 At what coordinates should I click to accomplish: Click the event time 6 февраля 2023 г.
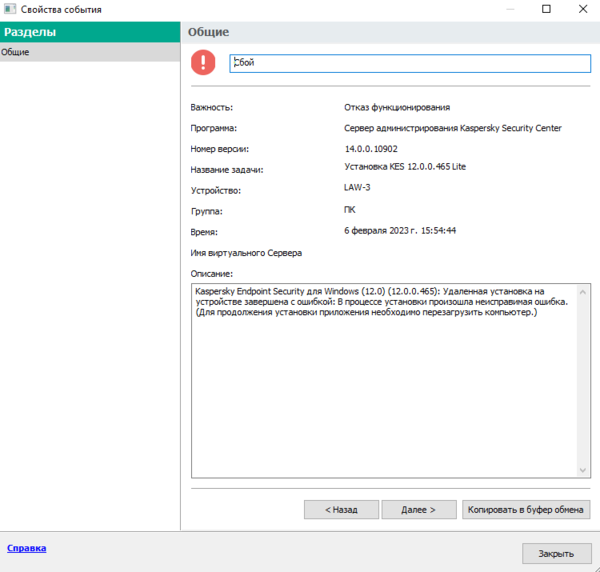click(x=399, y=230)
